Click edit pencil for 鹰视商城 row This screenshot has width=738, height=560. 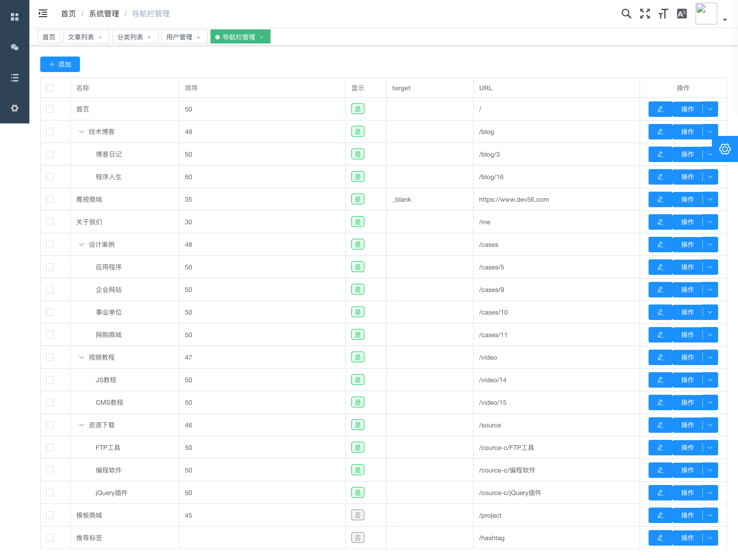660,200
